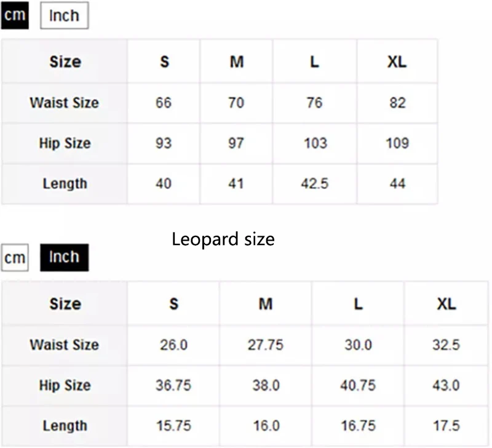Select the length value 15.75
Image resolution: width=492 pixels, height=448 pixels.
coord(173,426)
